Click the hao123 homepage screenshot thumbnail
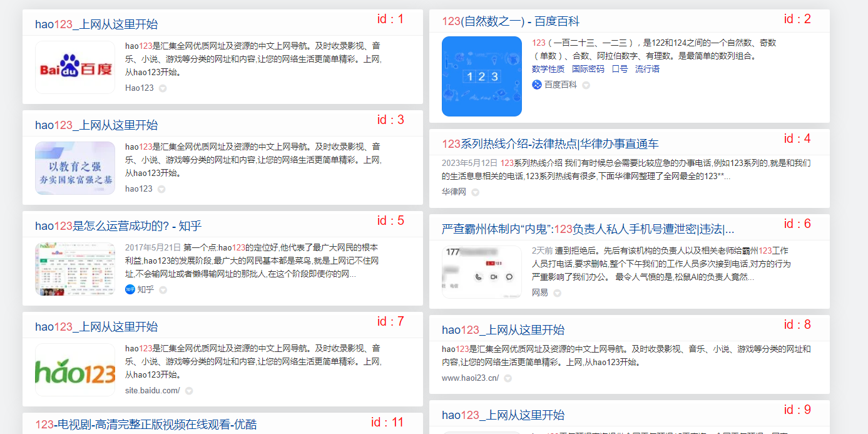Screen dimensions: 868x434 (75, 269)
